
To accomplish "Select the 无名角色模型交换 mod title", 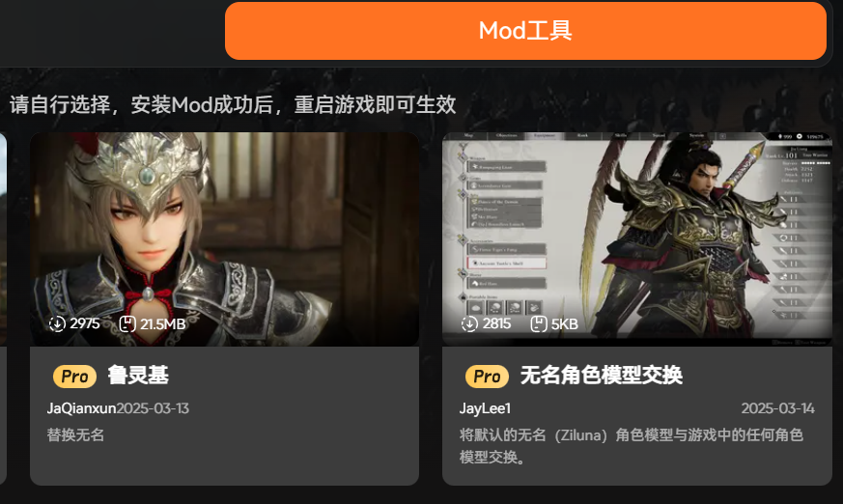I will click(x=601, y=375).
